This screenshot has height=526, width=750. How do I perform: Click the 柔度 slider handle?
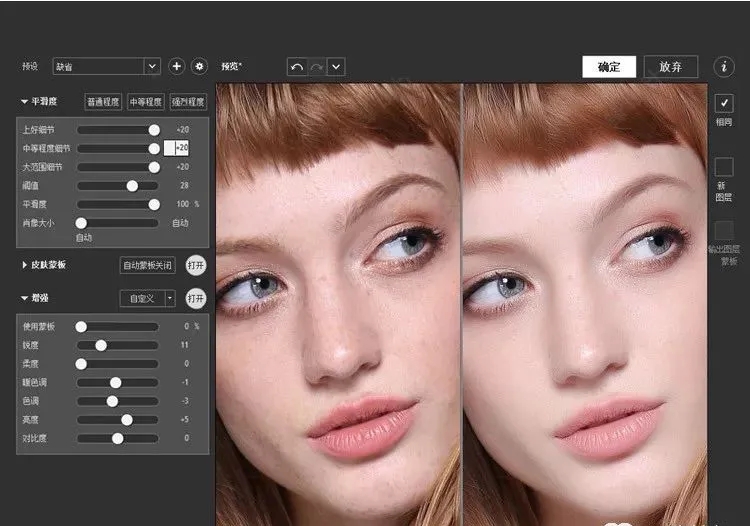coord(81,364)
